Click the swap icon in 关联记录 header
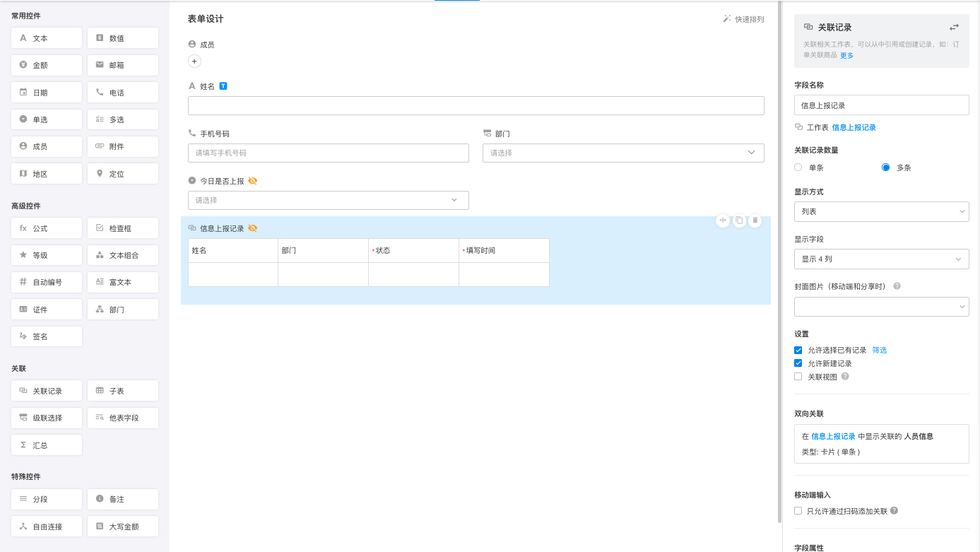 click(954, 28)
